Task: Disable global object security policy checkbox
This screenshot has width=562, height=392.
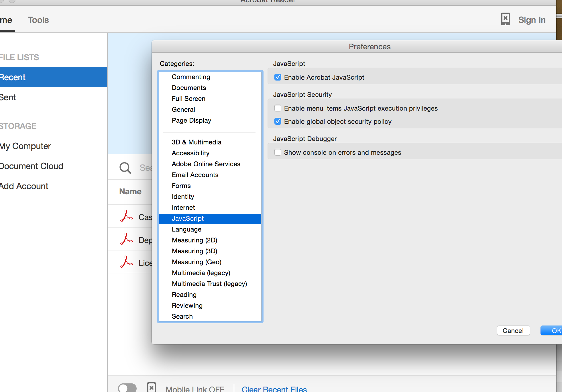Action: point(278,121)
